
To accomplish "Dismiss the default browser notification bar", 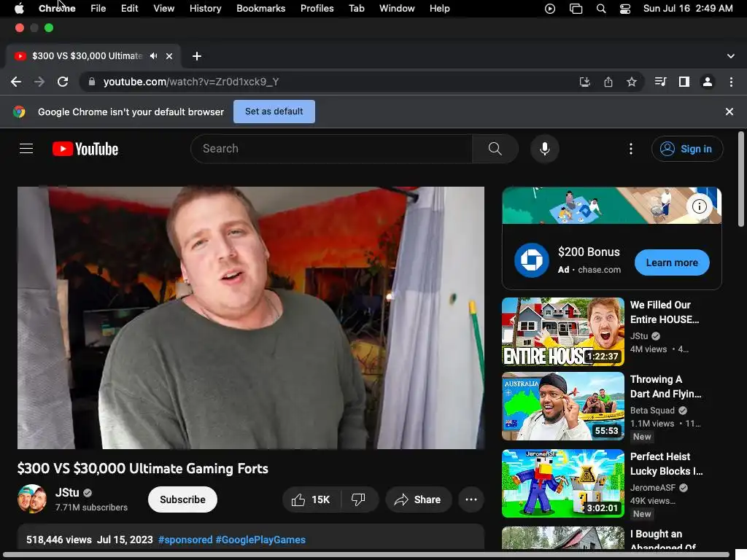I will [x=729, y=112].
